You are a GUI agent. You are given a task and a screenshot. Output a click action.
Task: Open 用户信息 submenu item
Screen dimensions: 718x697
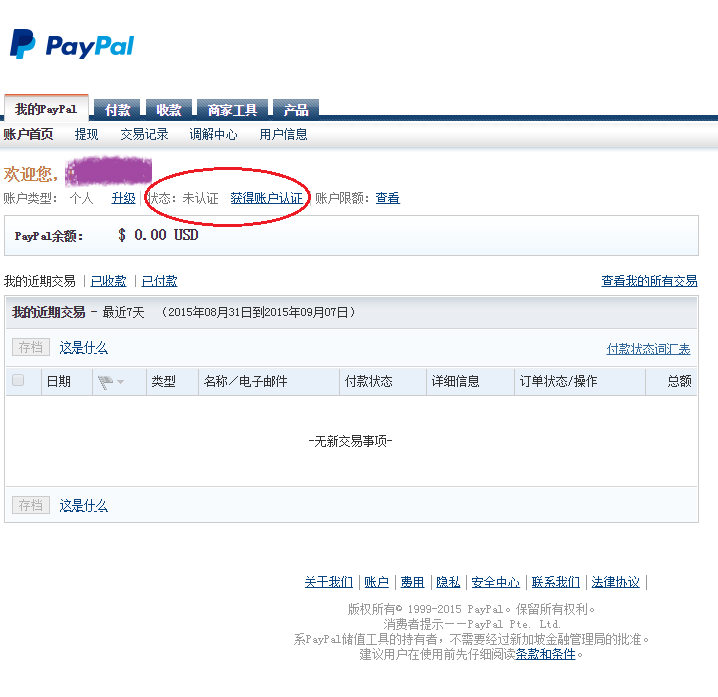[283, 134]
